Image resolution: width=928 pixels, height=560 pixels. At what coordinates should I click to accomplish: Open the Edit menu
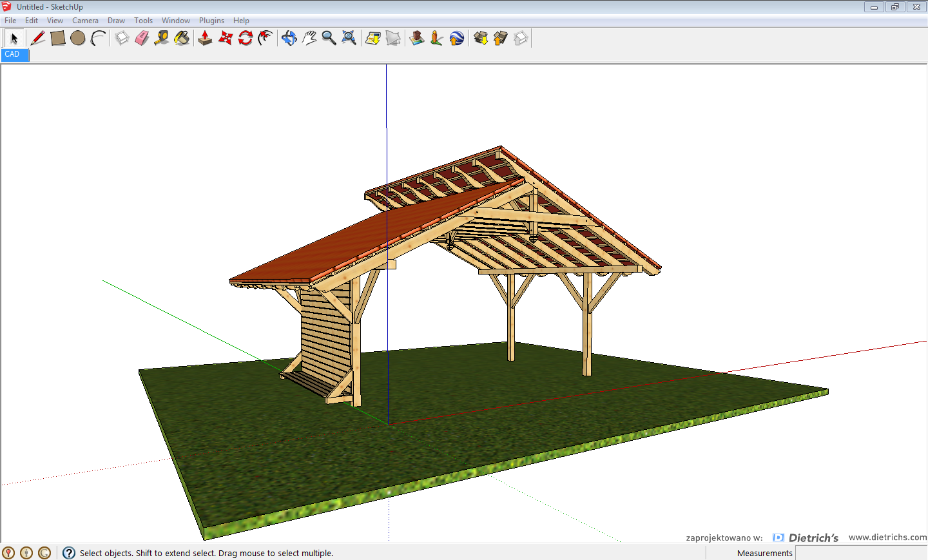(32, 21)
